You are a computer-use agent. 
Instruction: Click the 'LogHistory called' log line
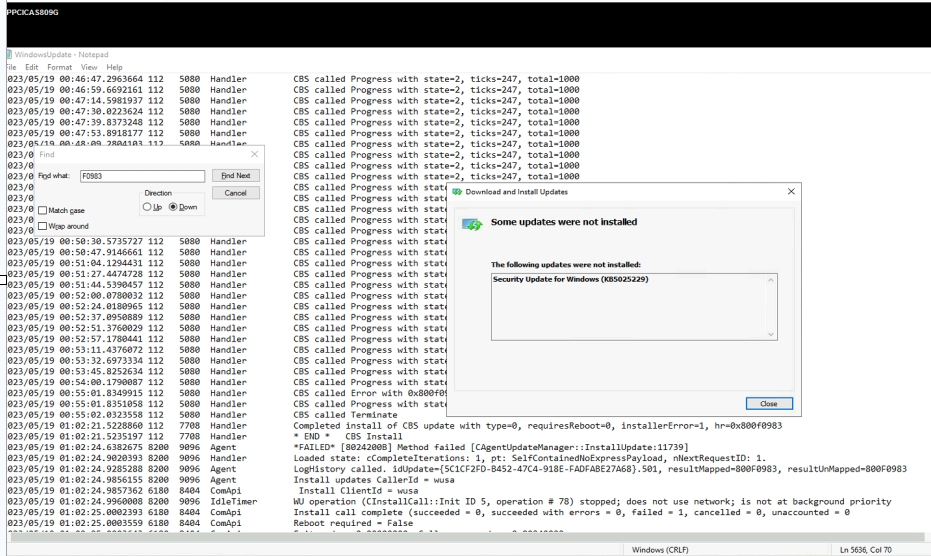600,469
